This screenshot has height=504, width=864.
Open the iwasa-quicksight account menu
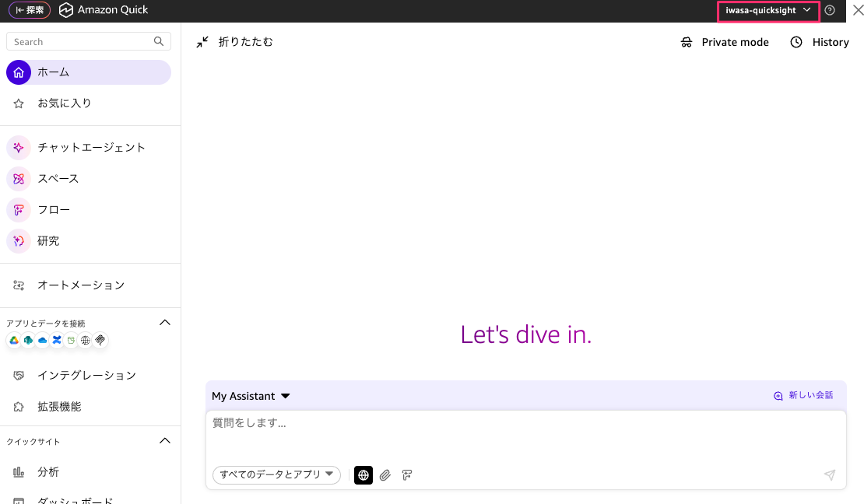[767, 11]
